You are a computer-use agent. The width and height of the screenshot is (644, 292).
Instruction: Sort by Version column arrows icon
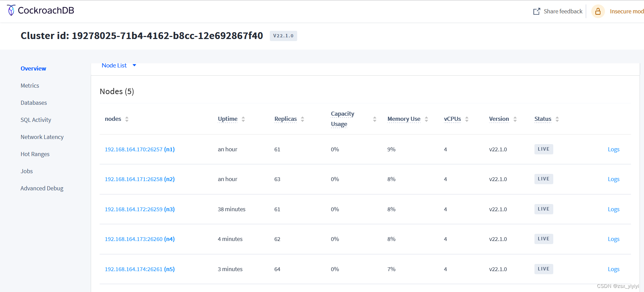pos(515,119)
